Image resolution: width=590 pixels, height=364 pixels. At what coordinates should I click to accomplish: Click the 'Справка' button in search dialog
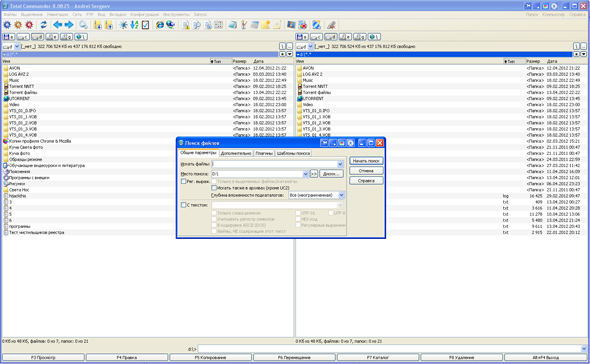pyautogui.click(x=366, y=181)
